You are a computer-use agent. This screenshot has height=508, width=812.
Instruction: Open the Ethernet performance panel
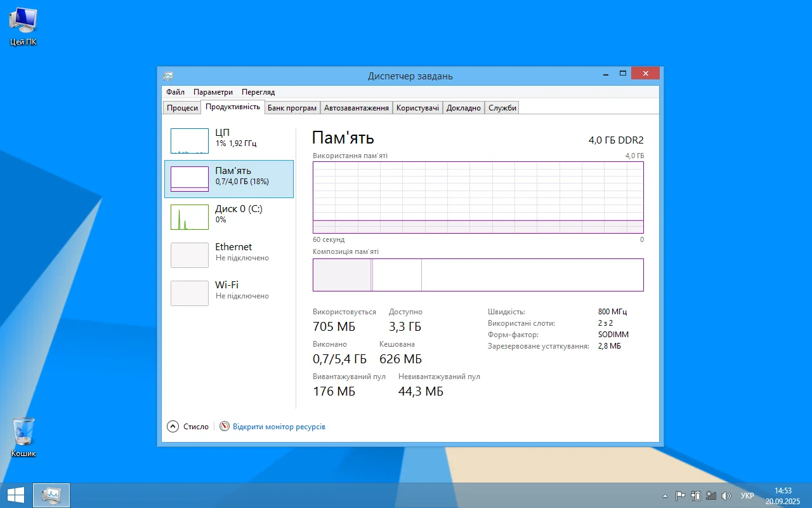(x=228, y=253)
